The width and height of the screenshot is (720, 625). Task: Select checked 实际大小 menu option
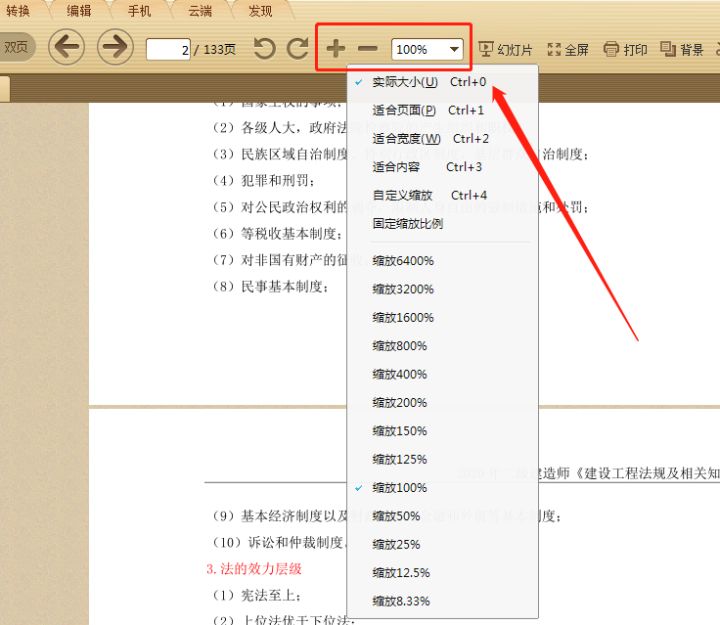pyautogui.click(x=404, y=82)
